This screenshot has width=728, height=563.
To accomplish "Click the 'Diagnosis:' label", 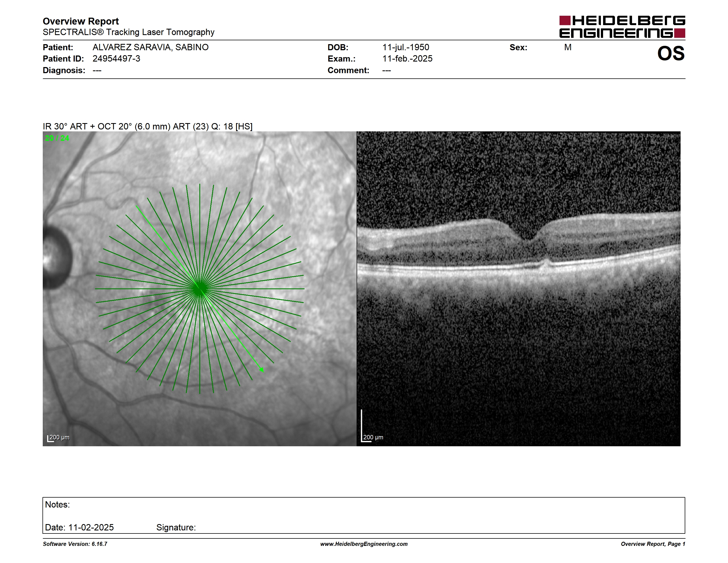I will pos(64,70).
